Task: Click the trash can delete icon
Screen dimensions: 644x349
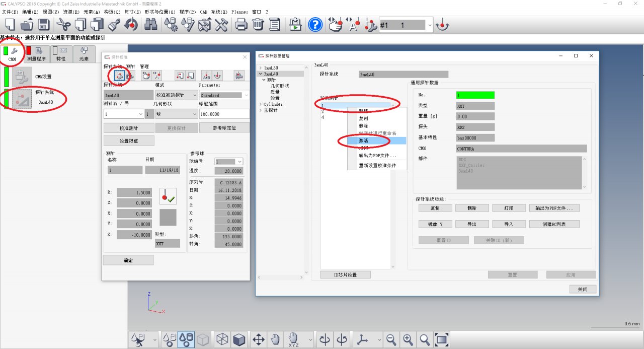Action: tap(258, 24)
